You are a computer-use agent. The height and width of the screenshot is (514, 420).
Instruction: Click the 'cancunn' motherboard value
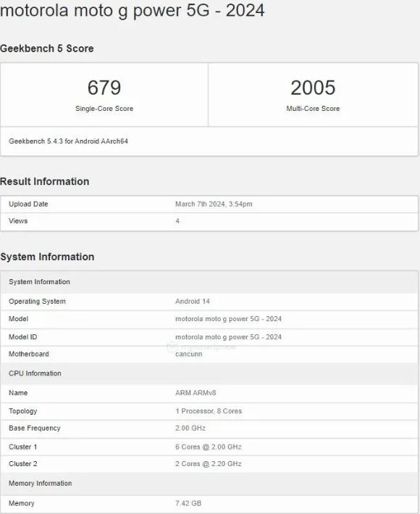click(x=188, y=355)
